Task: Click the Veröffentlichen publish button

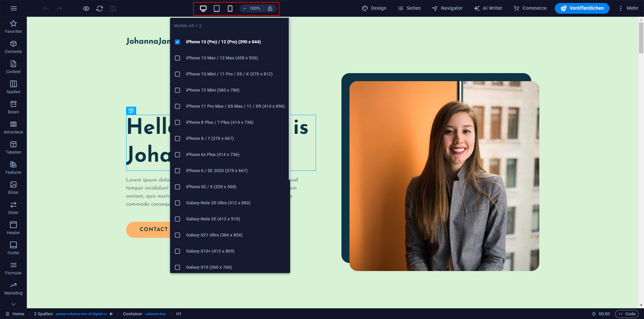Action: pos(582,8)
